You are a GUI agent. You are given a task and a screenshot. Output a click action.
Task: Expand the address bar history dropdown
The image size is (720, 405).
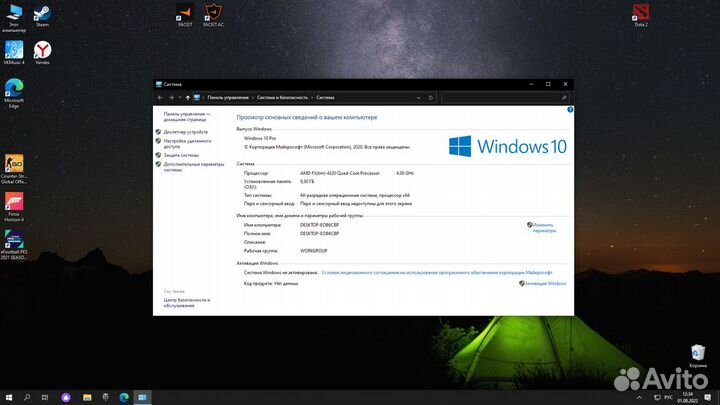(419, 97)
